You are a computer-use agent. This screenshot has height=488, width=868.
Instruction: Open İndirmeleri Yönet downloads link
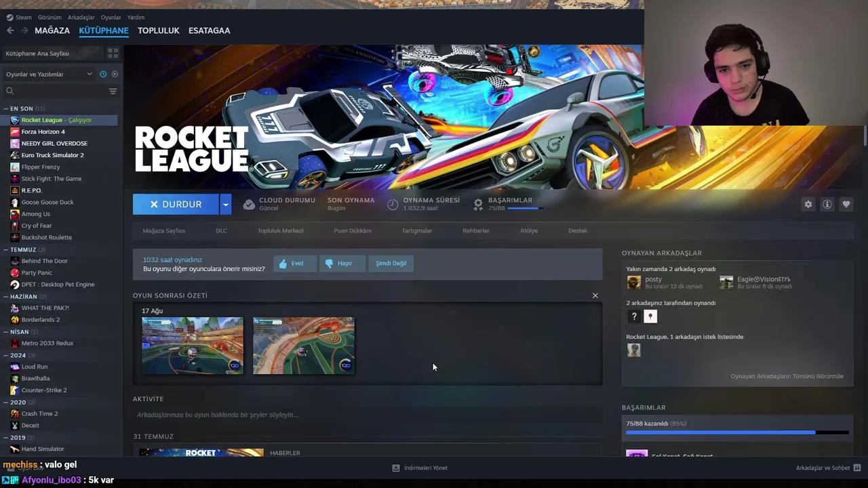click(420, 468)
